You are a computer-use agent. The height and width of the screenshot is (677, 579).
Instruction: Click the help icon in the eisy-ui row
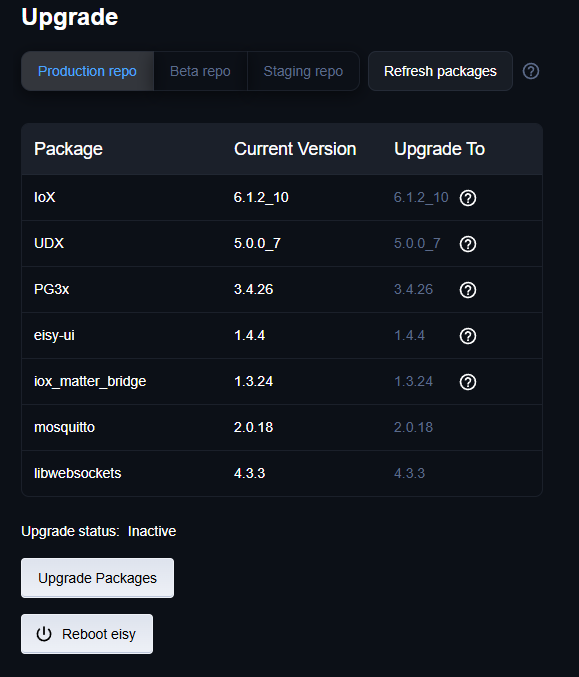click(x=468, y=336)
